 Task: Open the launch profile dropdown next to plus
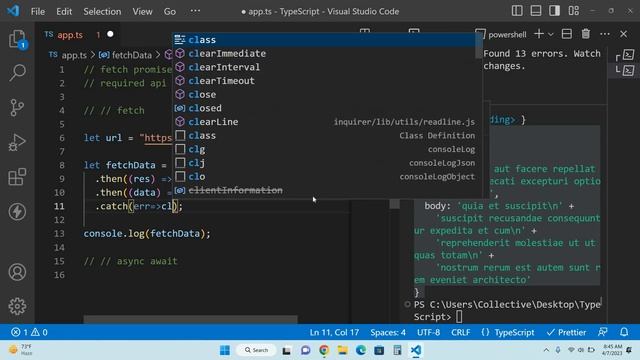pyautogui.click(x=550, y=35)
